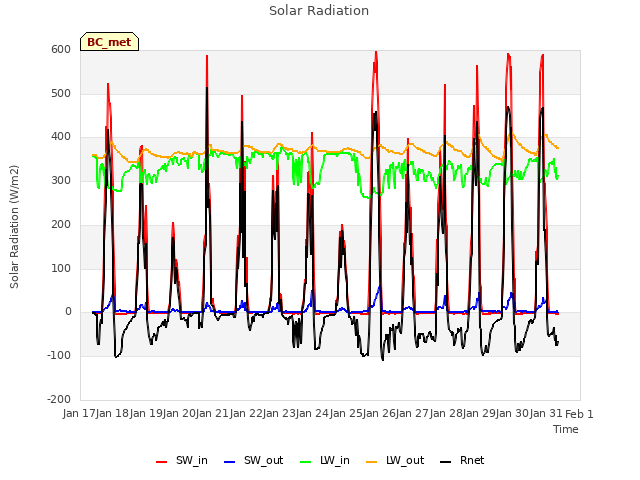Screen dimensions: 640x480
Task: Click the Jan 26 x-axis label
Action: coord(379,414)
